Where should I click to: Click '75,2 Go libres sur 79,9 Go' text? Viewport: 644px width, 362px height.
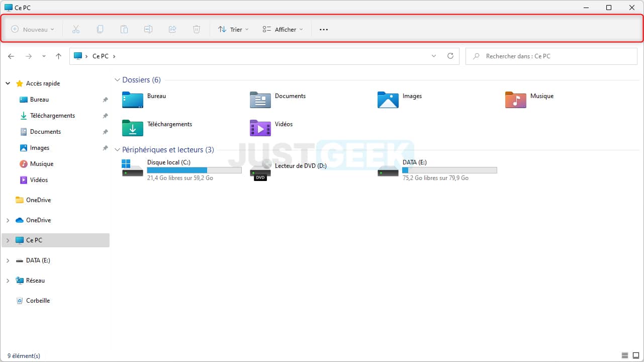point(435,178)
